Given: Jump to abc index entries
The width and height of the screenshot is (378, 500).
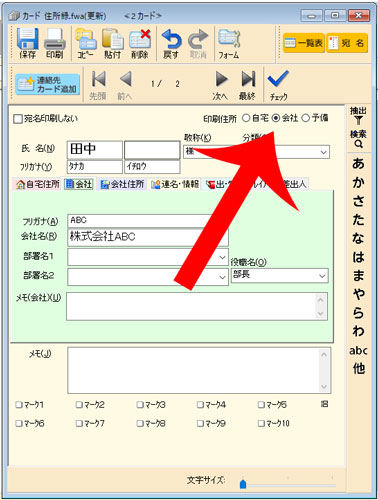Looking at the screenshot, I should 358,351.
